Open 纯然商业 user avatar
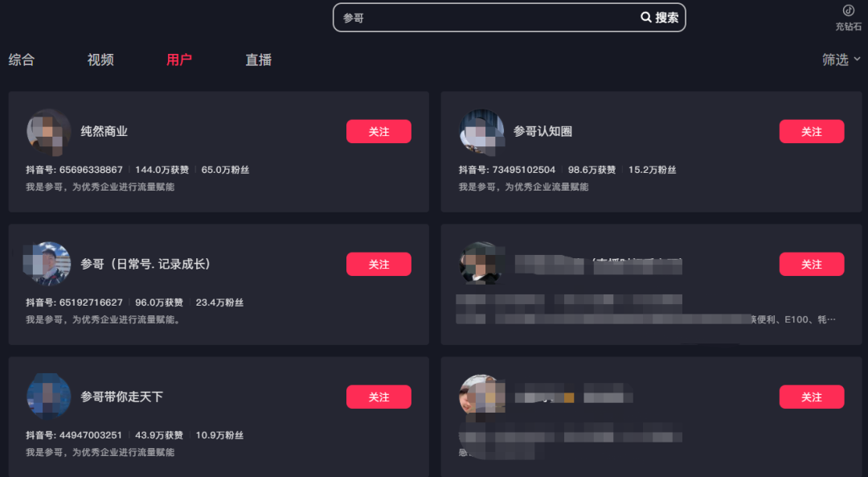The height and width of the screenshot is (477, 868). [x=49, y=132]
